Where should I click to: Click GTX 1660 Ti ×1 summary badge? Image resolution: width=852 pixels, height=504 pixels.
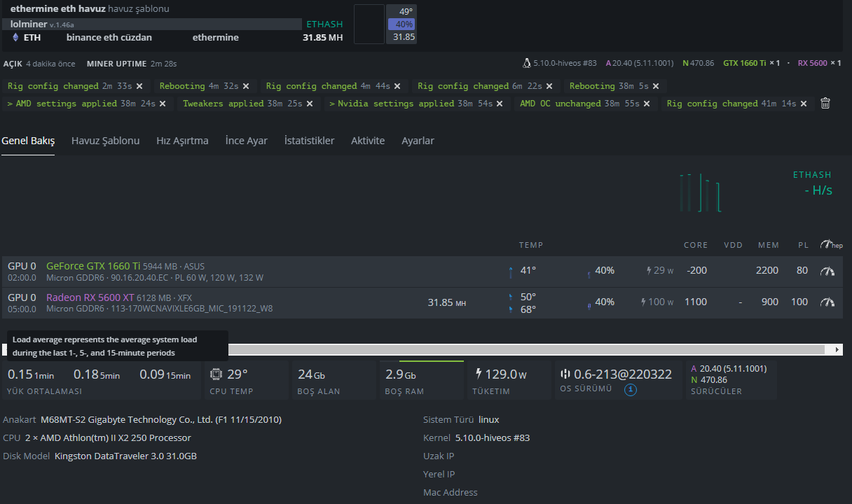click(x=752, y=63)
